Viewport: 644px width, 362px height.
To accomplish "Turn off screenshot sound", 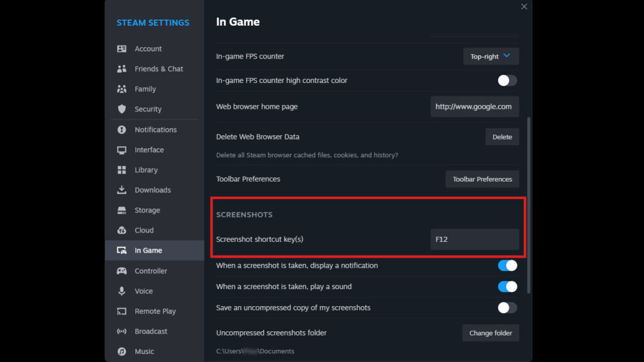I will 507,287.
